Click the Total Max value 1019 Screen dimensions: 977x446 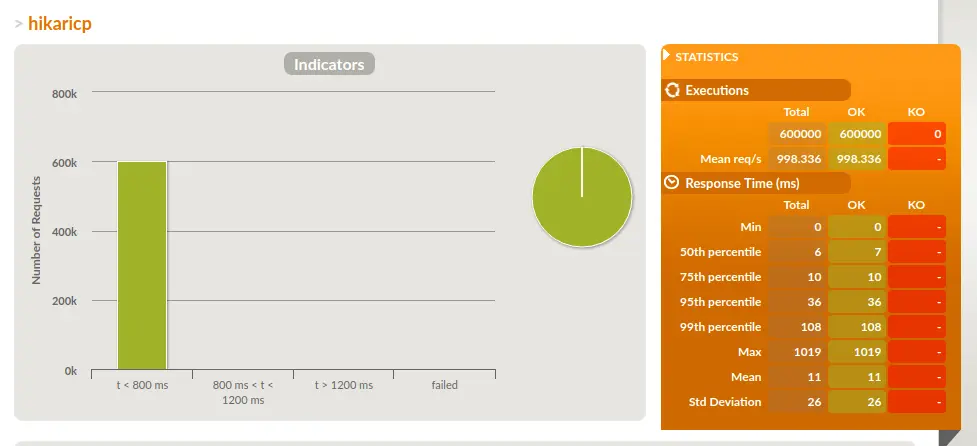point(797,352)
